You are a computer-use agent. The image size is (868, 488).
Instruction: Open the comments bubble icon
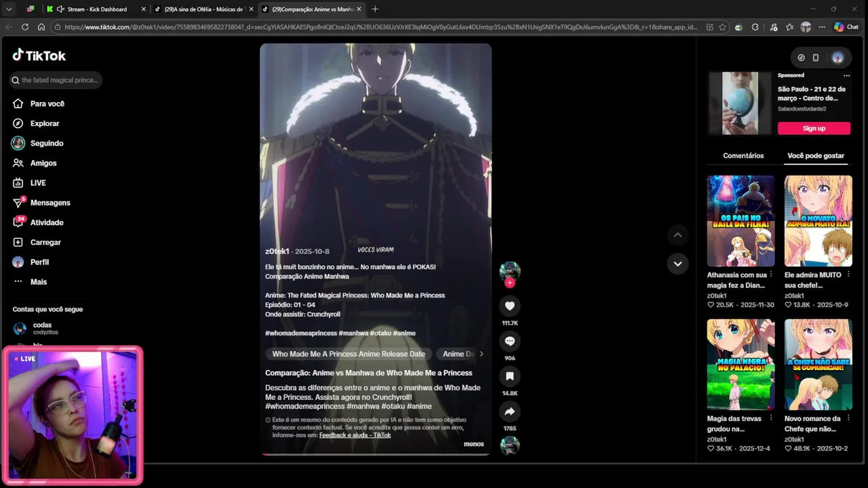[x=510, y=341]
